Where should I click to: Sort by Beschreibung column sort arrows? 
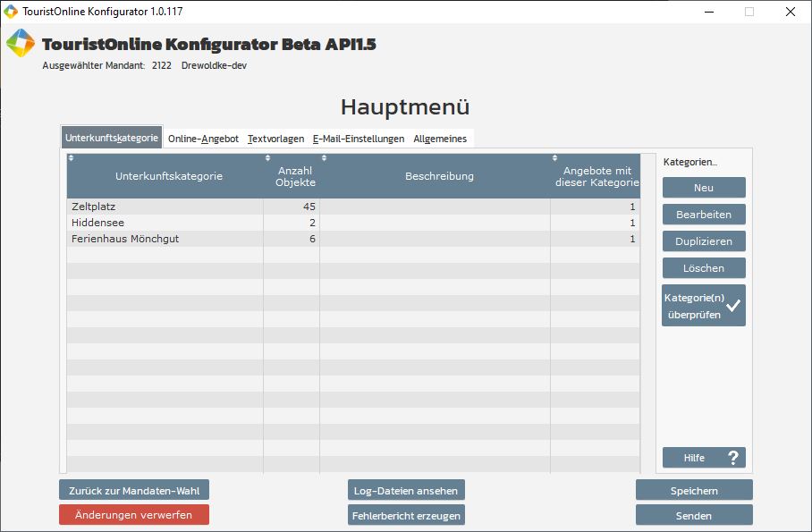[x=325, y=158]
